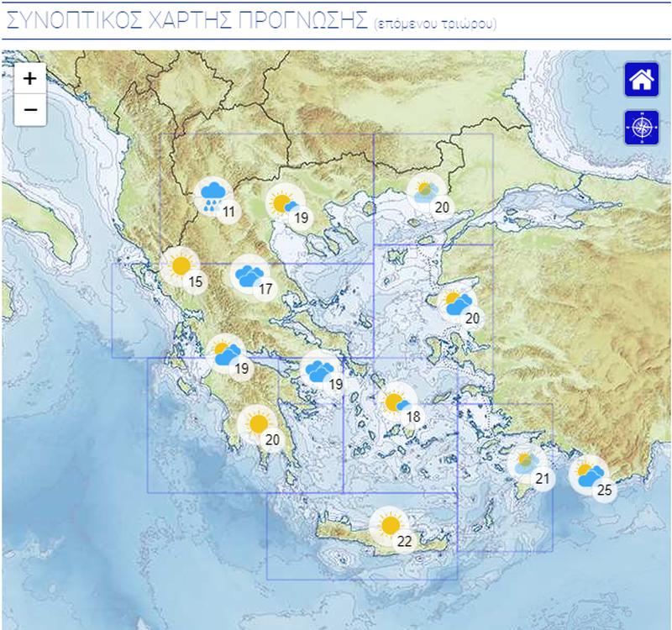The image size is (672, 630).
Task: Click the home icon button
Action: 642,79
